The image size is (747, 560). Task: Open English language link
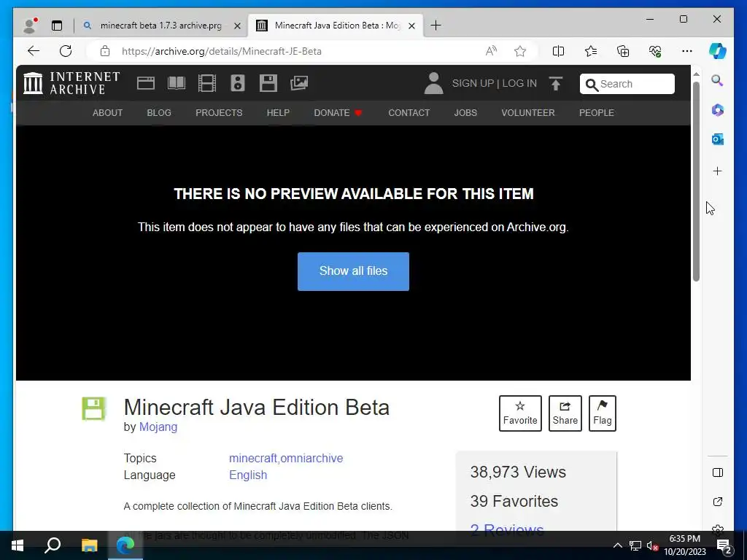pos(248,475)
